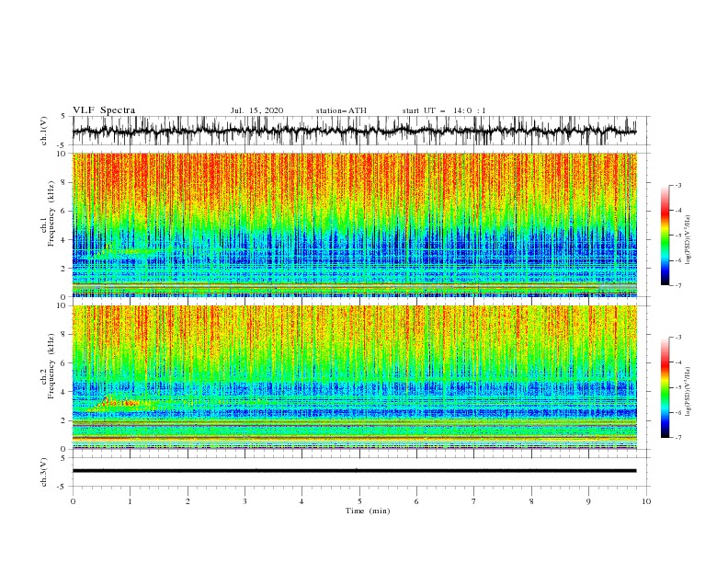This screenshot has width=728, height=563.
Task: Click the "-3" label on ch.2 color bar
Action: [678, 338]
